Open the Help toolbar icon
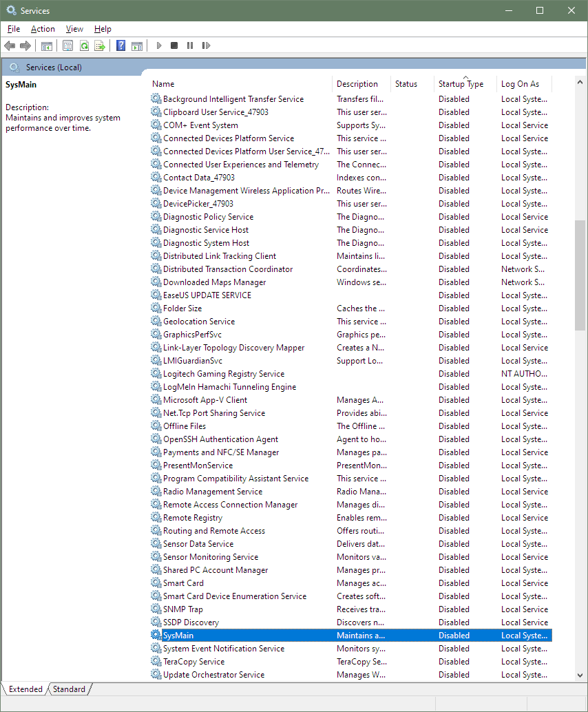The width and height of the screenshot is (588, 712). [x=120, y=45]
